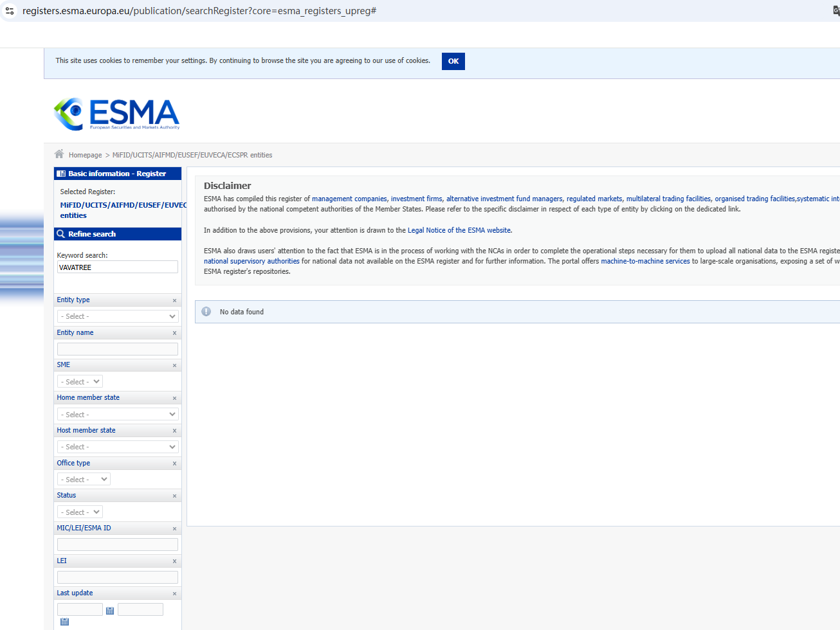Open the machine-to-machine services link
Screen dimensions: 840x630
tap(645, 261)
